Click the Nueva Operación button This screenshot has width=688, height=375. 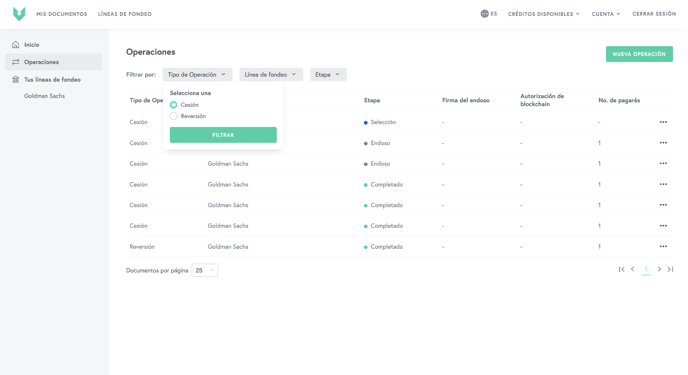[639, 54]
